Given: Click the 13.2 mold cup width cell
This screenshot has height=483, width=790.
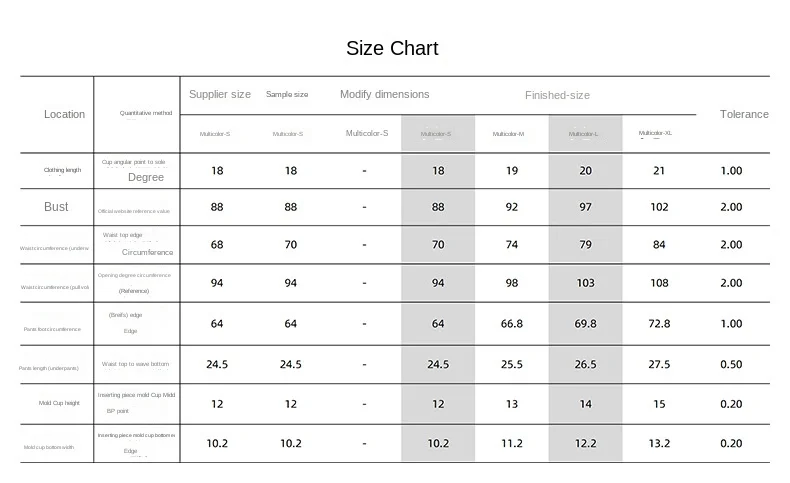Looking at the screenshot, I should tap(659, 443).
